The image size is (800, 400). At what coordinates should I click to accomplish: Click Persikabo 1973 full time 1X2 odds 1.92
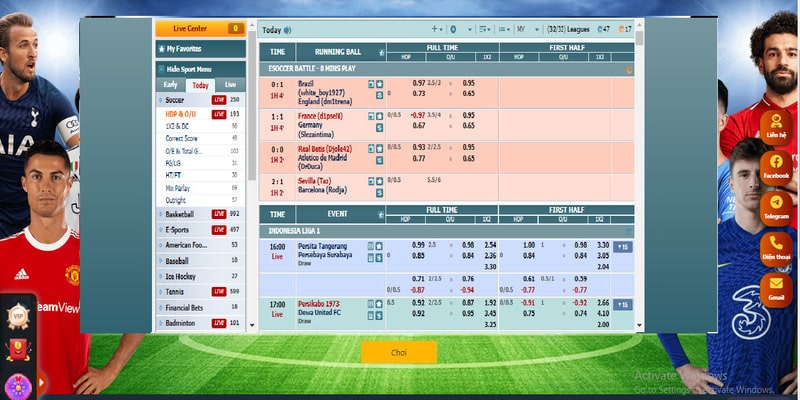point(490,303)
